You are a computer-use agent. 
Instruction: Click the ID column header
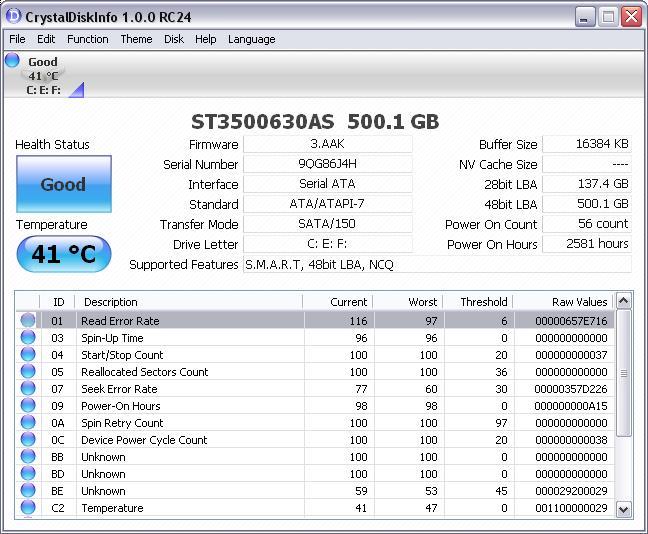point(57,302)
